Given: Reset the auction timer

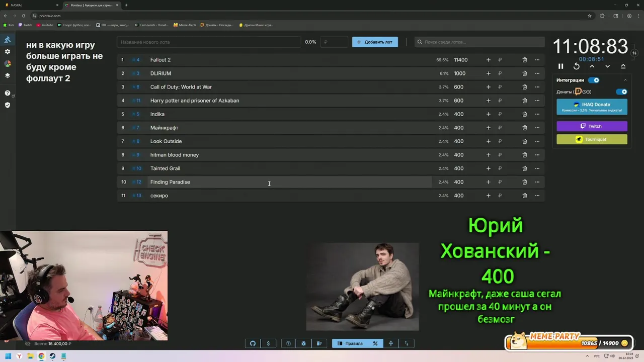Looking at the screenshot, I should click(x=577, y=66).
